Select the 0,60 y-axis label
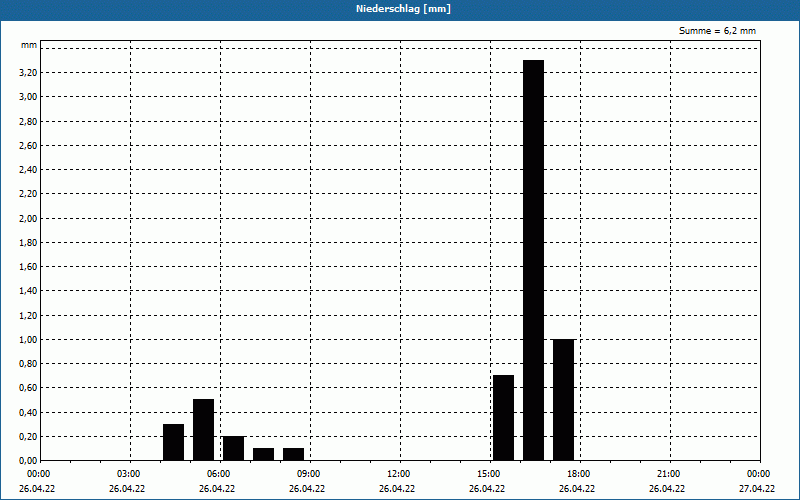The width and height of the screenshot is (800, 500). click(28, 388)
